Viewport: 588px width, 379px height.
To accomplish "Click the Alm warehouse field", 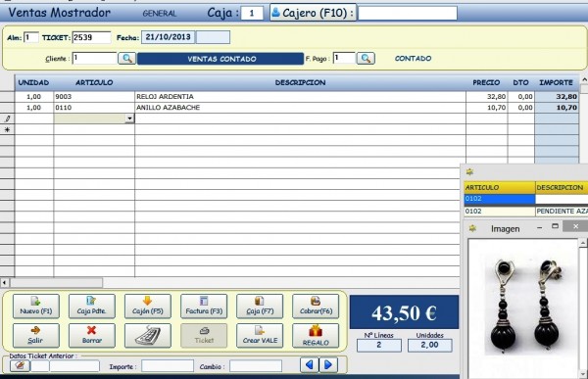I will (x=31, y=37).
